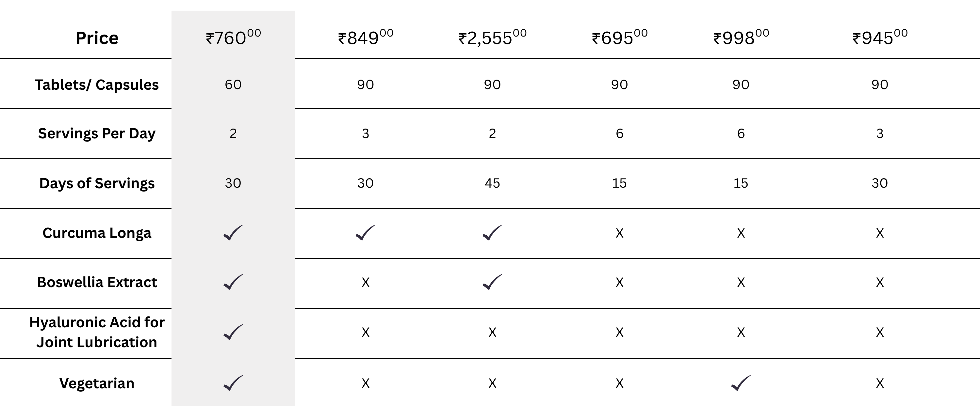Click the 60 tablets value
Image resolution: width=980 pixels, height=420 pixels.
pyautogui.click(x=233, y=85)
